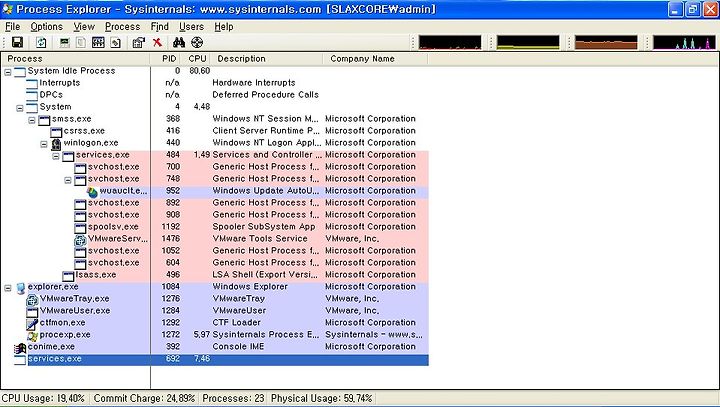Click the 'LSA Shell (Export Versi...' description

pyautogui.click(x=265, y=275)
